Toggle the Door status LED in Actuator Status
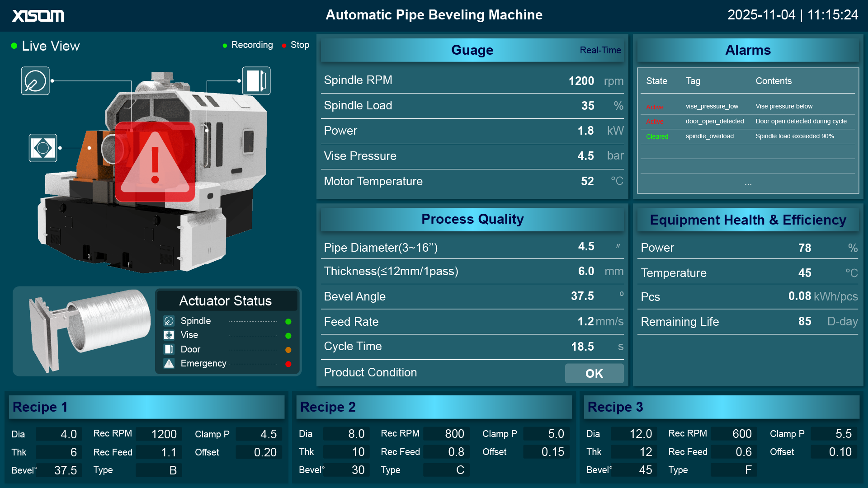The width and height of the screenshot is (868, 488). (288, 349)
